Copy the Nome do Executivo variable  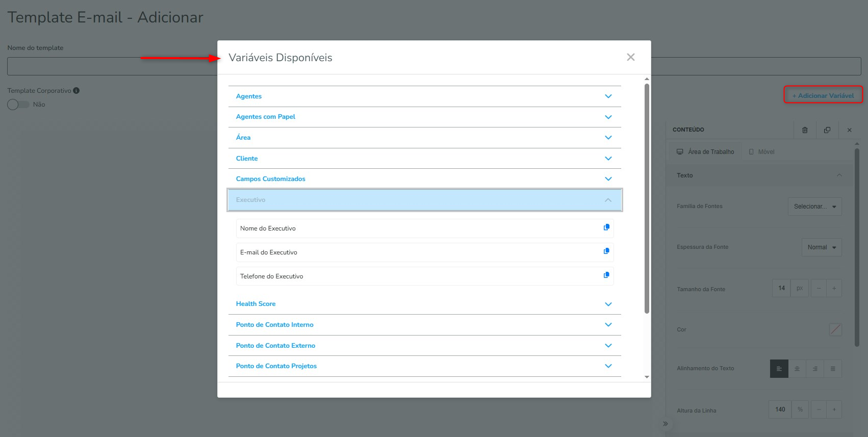click(x=606, y=227)
